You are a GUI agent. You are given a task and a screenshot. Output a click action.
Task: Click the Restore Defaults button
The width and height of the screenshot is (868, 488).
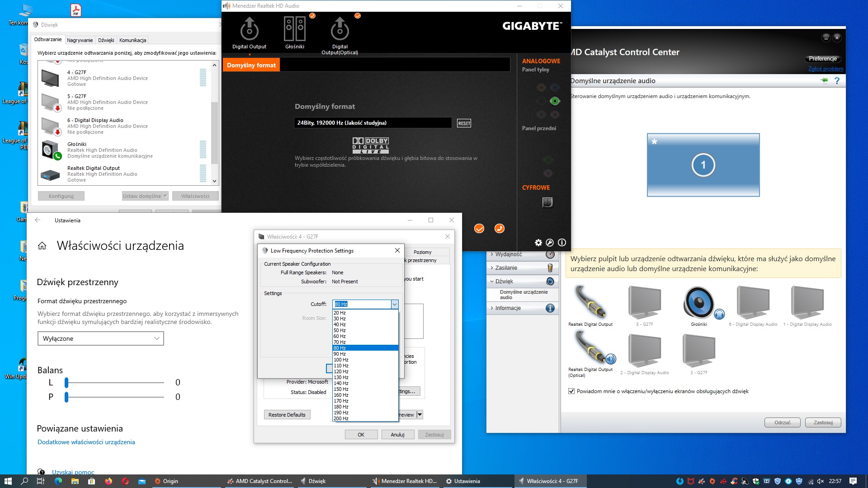[287, 414]
